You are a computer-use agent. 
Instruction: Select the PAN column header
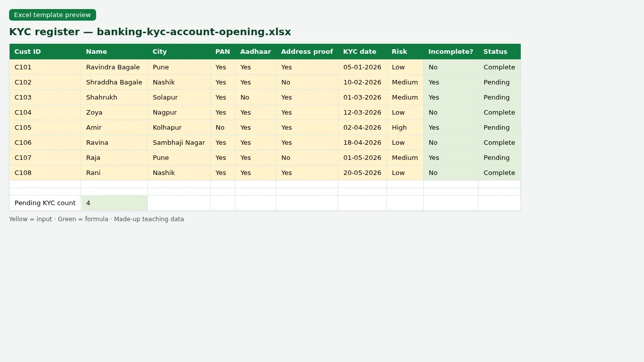[x=223, y=52]
